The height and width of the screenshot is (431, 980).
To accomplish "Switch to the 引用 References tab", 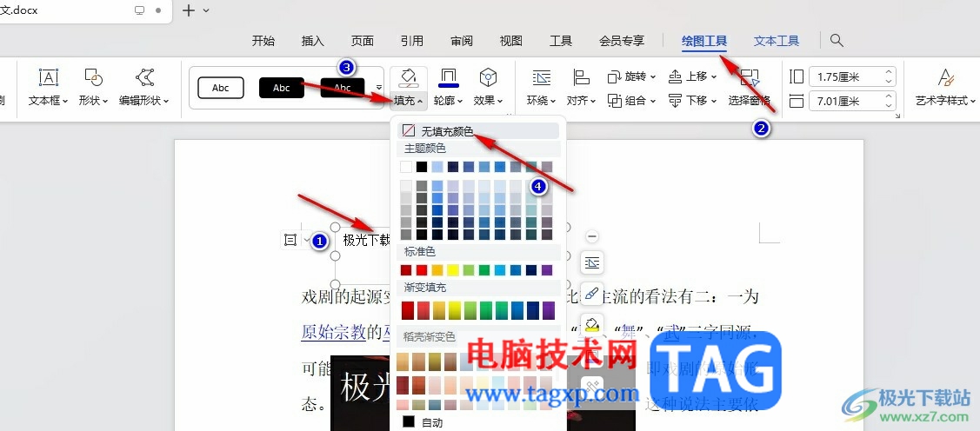I will [412, 41].
